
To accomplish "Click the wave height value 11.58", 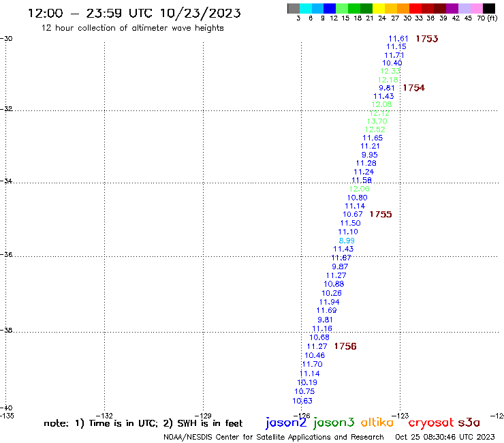I will tap(362, 181).
